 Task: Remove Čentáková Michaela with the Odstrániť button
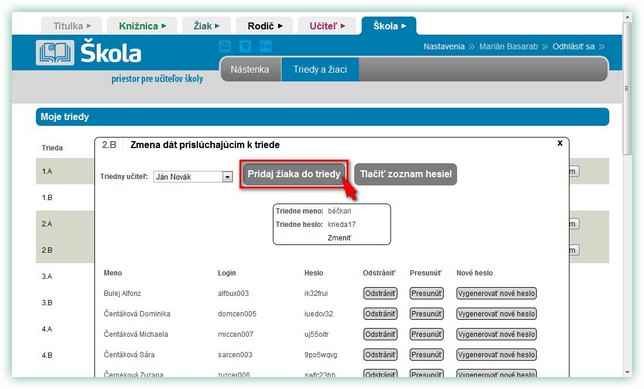pyautogui.click(x=380, y=334)
